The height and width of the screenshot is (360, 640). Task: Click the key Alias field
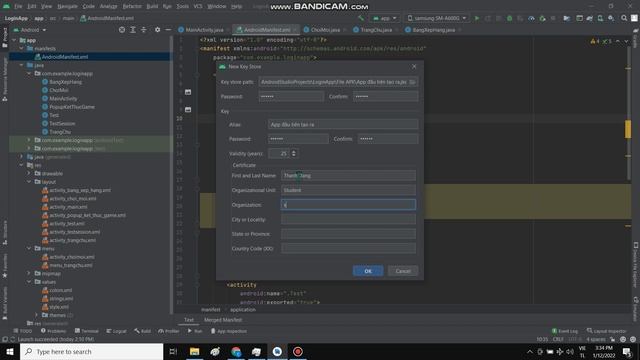click(x=343, y=124)
